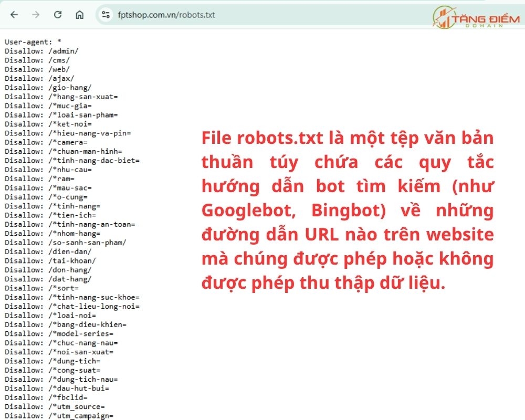The width and height of the screenshot is (525, 420).
Task: Click the 'Disallow: /*chat-lieu-long-noi=' line
Action: point(72,306)
